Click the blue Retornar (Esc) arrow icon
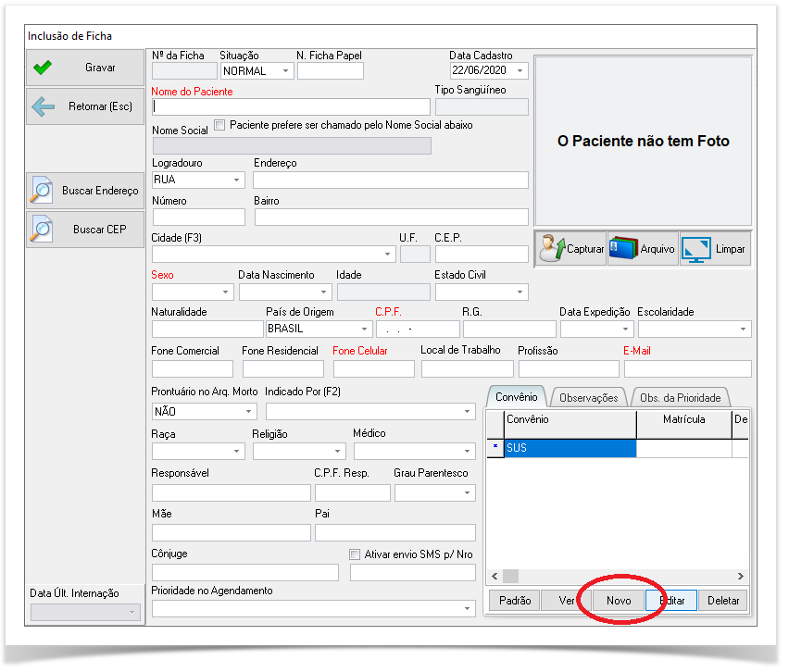 (43, 106)
